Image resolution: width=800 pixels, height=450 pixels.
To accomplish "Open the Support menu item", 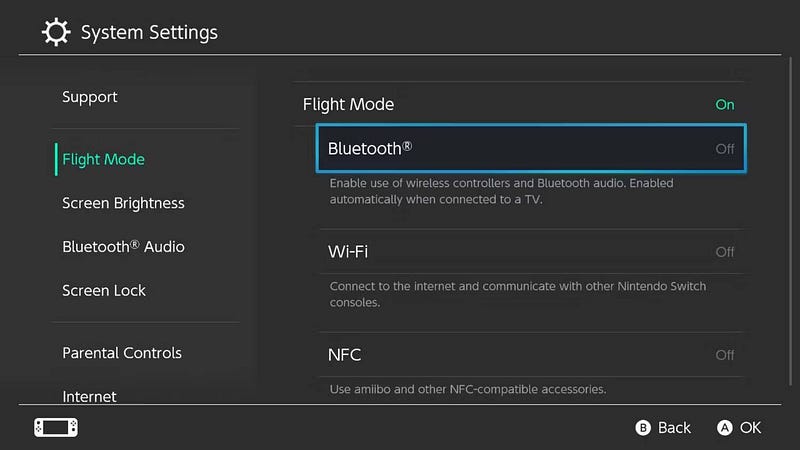I will point(90,97).
